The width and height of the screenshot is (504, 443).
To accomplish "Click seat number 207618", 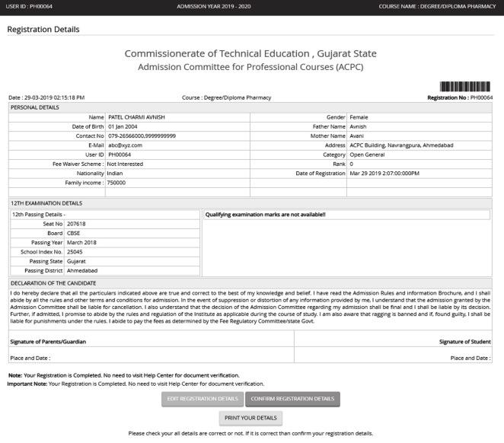I will pos(76,224).
